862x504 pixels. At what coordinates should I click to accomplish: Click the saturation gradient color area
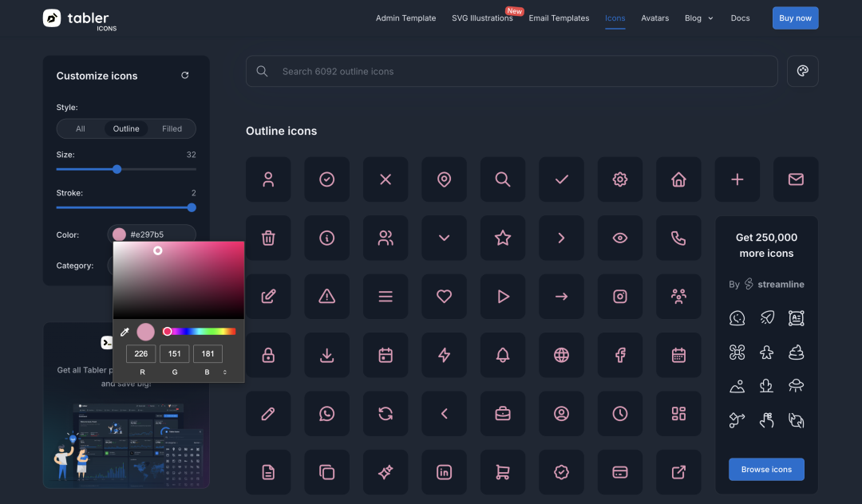pyautogui.click(x=179, y=280)
